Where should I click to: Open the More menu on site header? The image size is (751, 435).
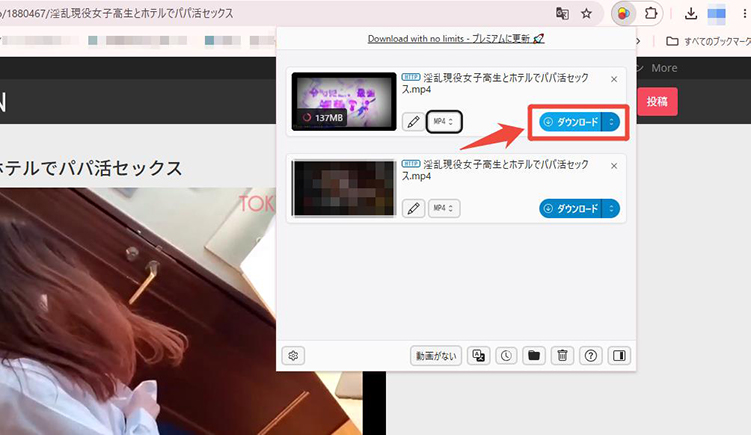click(x=664, y=68)
